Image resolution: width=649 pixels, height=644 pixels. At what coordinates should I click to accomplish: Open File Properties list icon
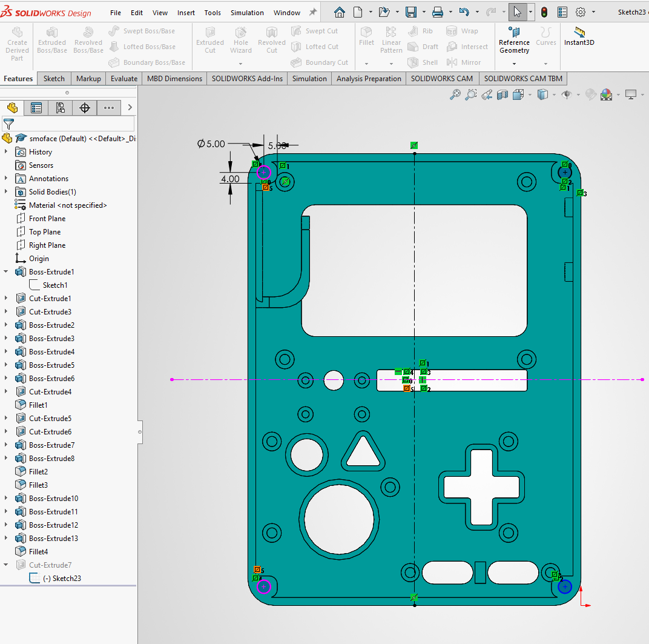(x=562, y=13)
